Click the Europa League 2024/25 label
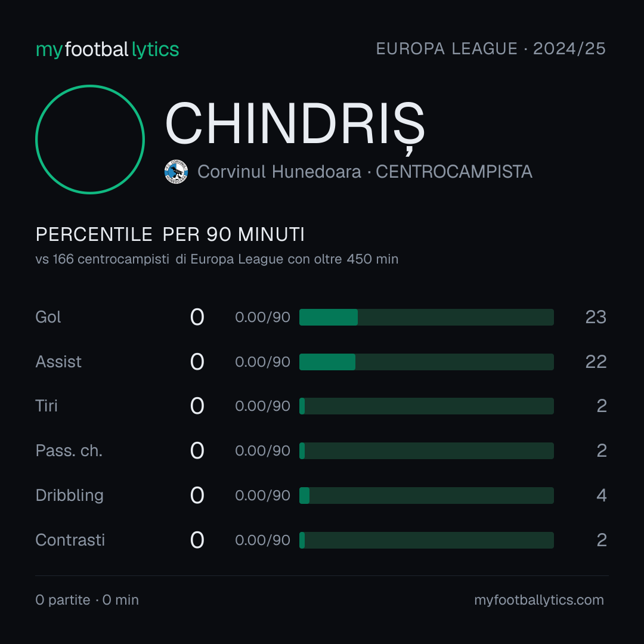Viewport: 644px width, 644px height. (491, 48)
